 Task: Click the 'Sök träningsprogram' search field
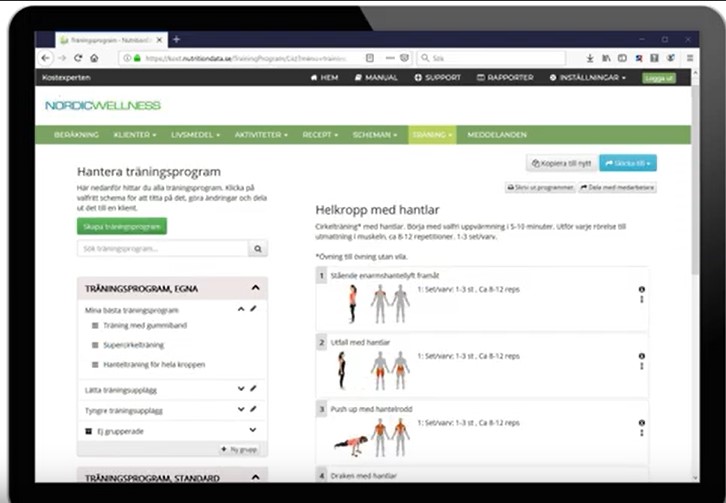(161, 249)
